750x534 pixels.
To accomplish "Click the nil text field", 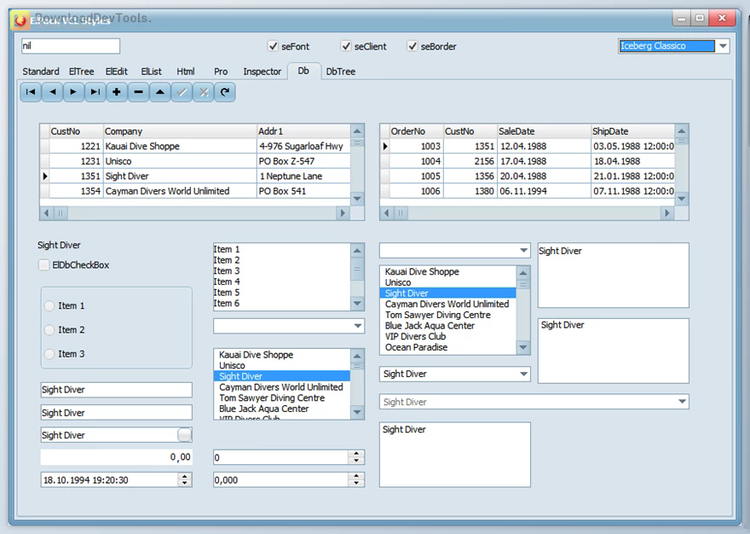I will click(x=70, y=46).
